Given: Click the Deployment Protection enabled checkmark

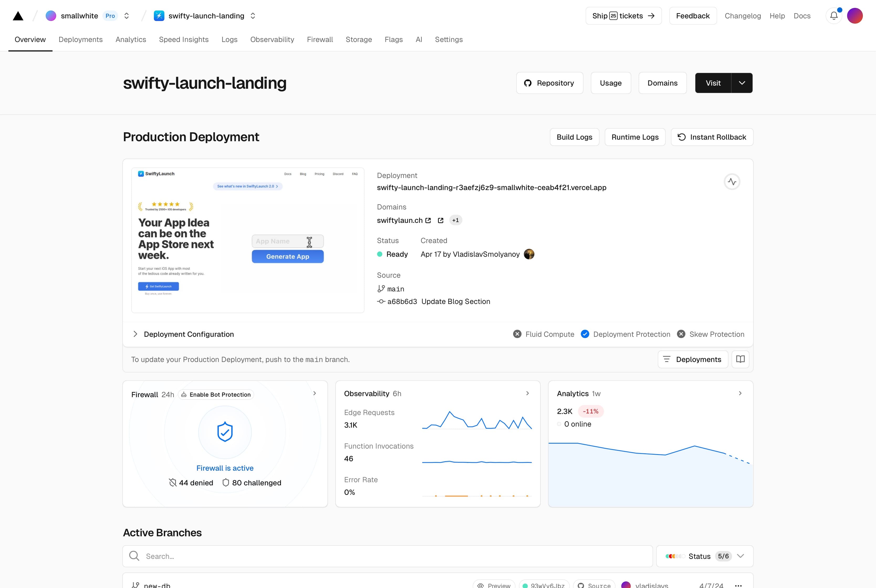Looking at the screenshot, I should [x=585, y=334].
